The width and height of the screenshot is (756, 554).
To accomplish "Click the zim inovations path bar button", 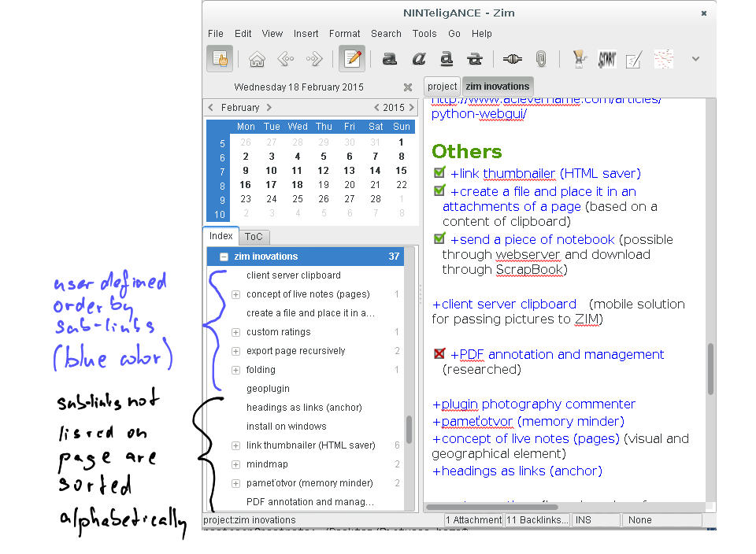I will pyautogui.click(x=498, y=87).
